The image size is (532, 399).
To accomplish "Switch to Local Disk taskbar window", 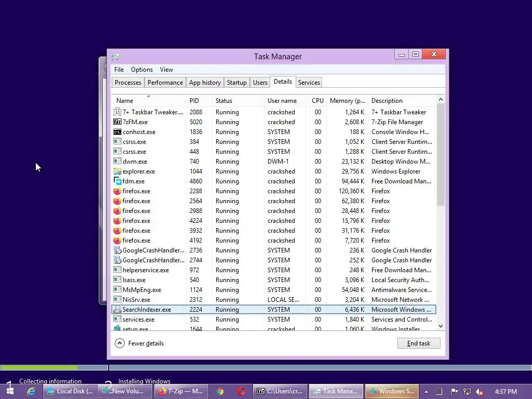I will (x=70, y=391).
